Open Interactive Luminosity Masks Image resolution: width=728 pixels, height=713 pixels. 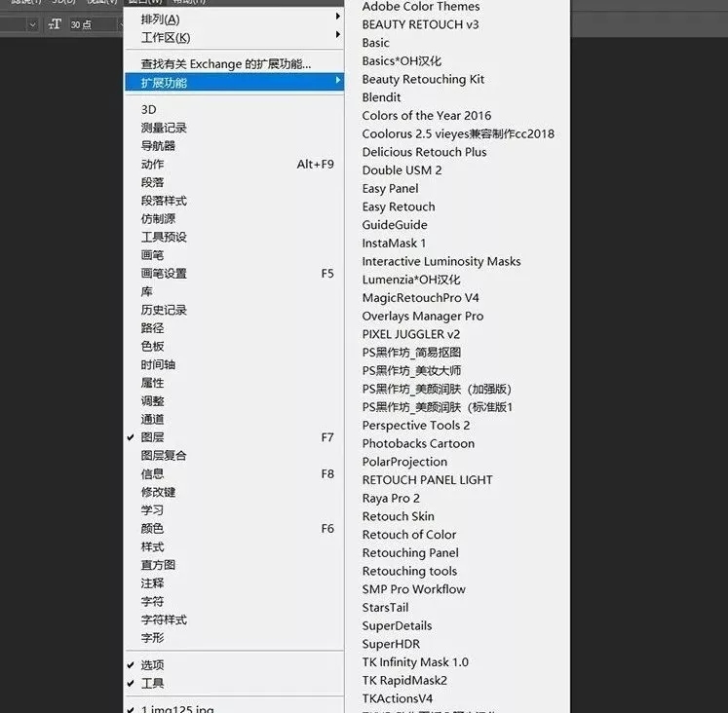[441, 261]
